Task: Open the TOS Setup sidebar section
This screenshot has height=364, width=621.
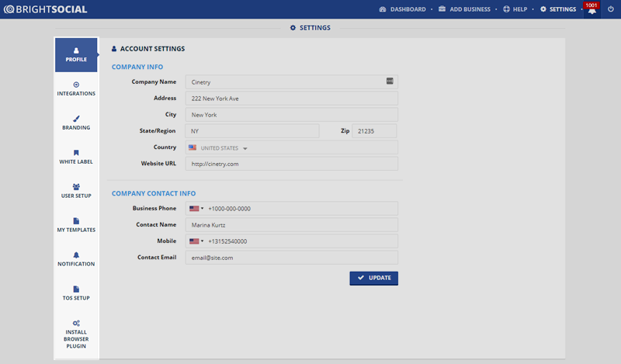Action: point(76,293)
